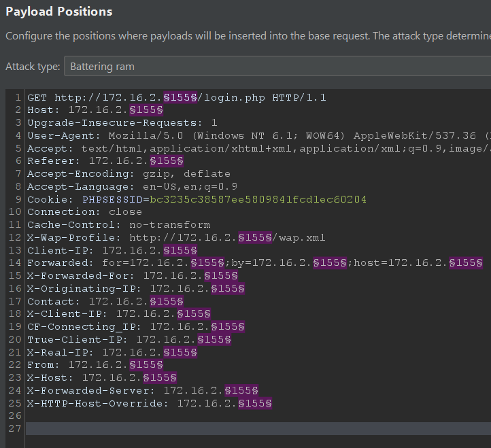Select the §155§ marker on the X-Host line
The width and height of the screenshot is (491, 448).
tap(160, 377)
